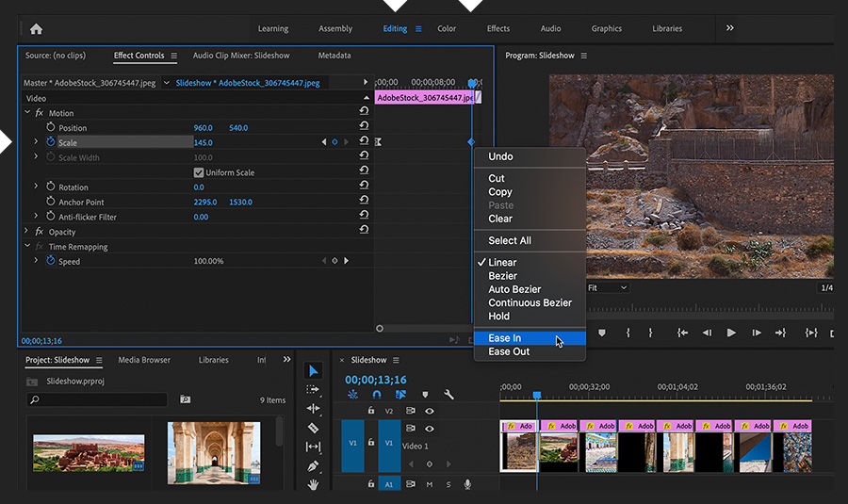
Task: Collapse the Motion effect section
Action: click(x=26, y=113)
